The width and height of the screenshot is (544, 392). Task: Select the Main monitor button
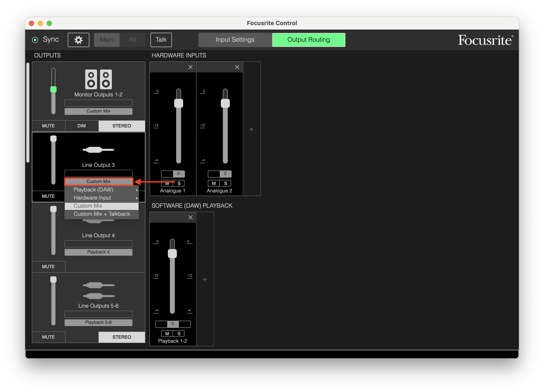coord(107,40)
